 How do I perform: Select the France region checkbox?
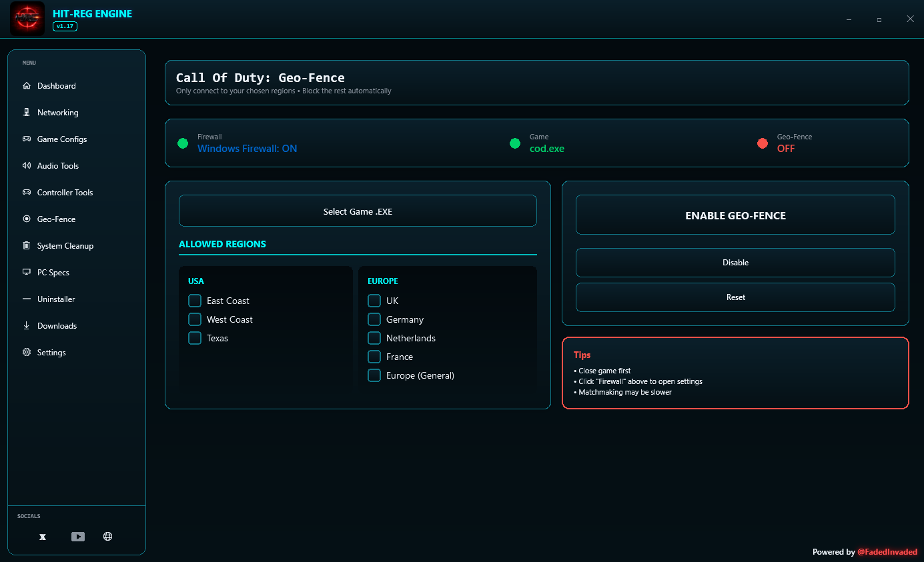[374, 357]
